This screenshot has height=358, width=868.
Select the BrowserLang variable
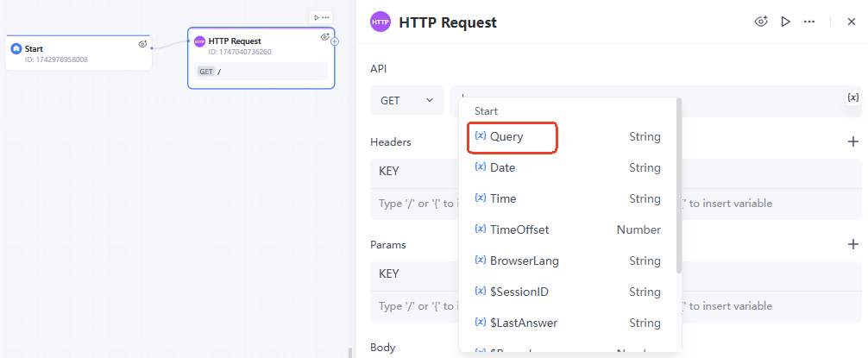tap(569, 261)
